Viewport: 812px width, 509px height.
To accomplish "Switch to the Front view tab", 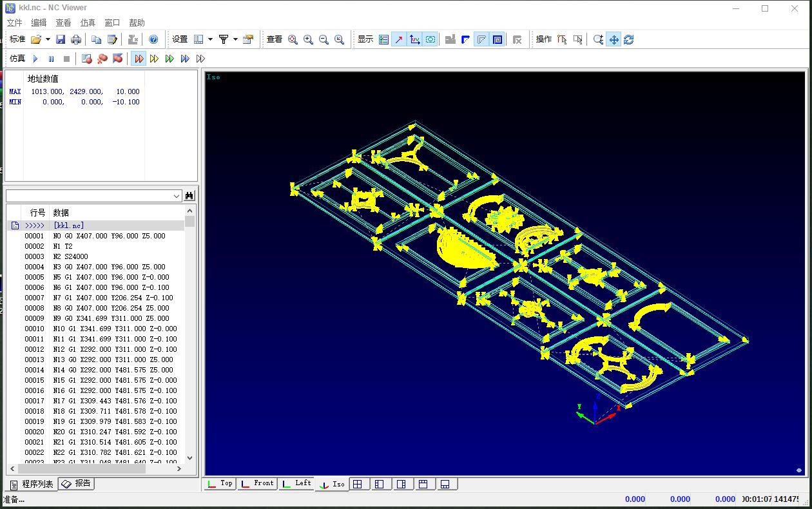I will tap(256, 484).
